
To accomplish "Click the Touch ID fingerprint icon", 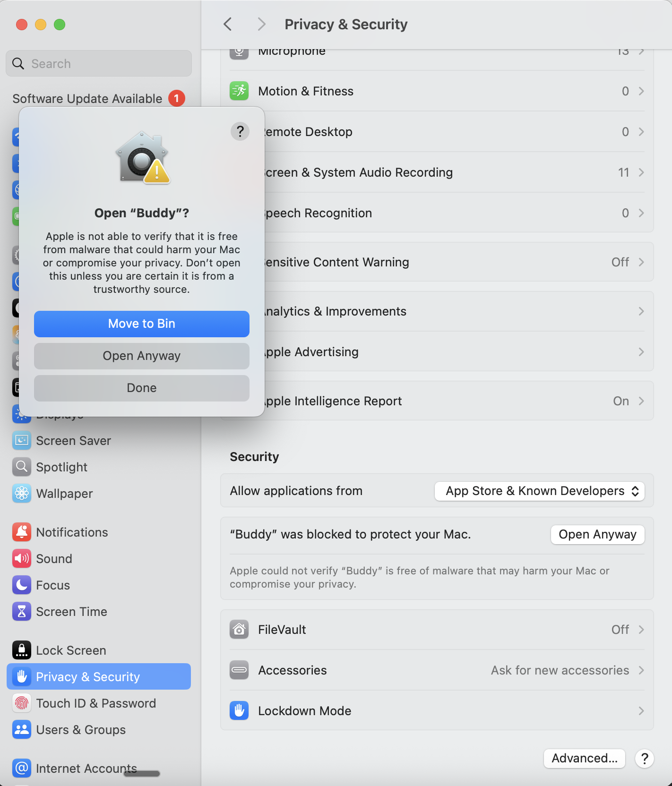I will [22, 703].
